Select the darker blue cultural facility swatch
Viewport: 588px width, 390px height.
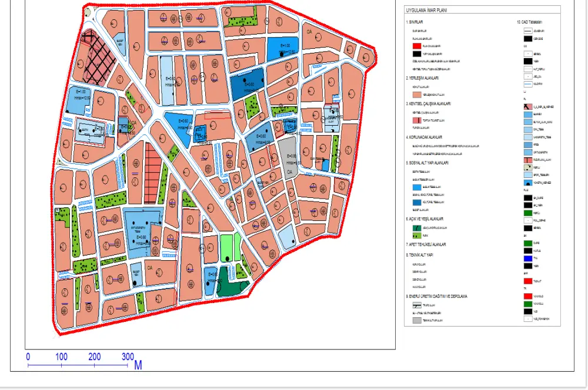click(417, 202)
